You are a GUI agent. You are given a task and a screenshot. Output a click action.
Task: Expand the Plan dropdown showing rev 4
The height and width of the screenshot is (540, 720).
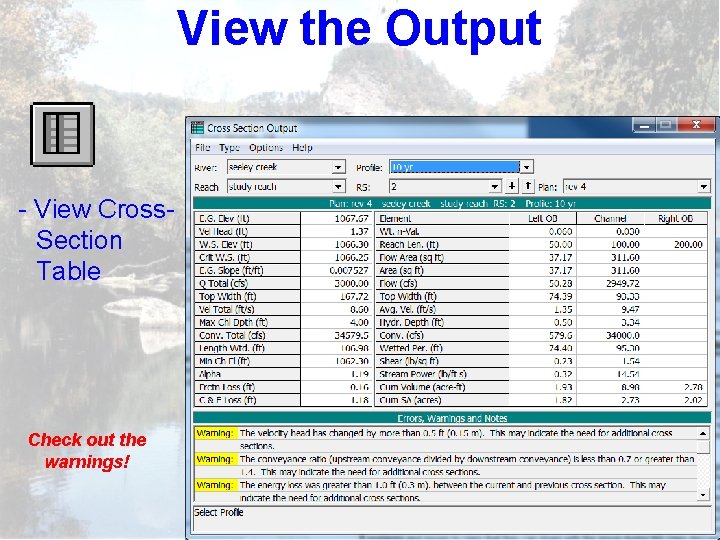[703, 186]
